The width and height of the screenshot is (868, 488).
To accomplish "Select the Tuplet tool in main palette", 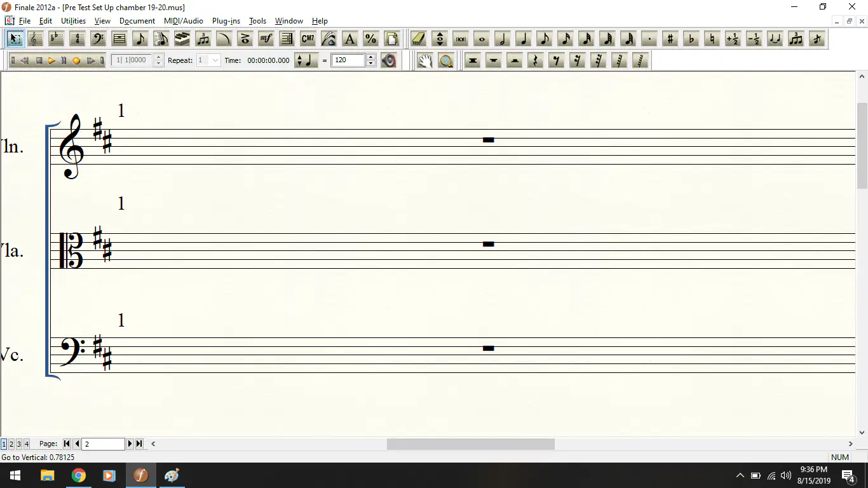I will pos(203,39).
